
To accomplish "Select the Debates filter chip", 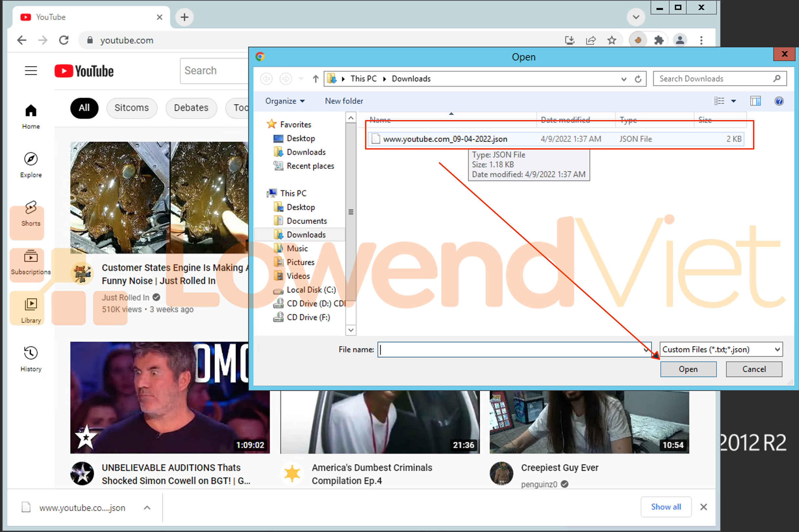I will [191, 108].
